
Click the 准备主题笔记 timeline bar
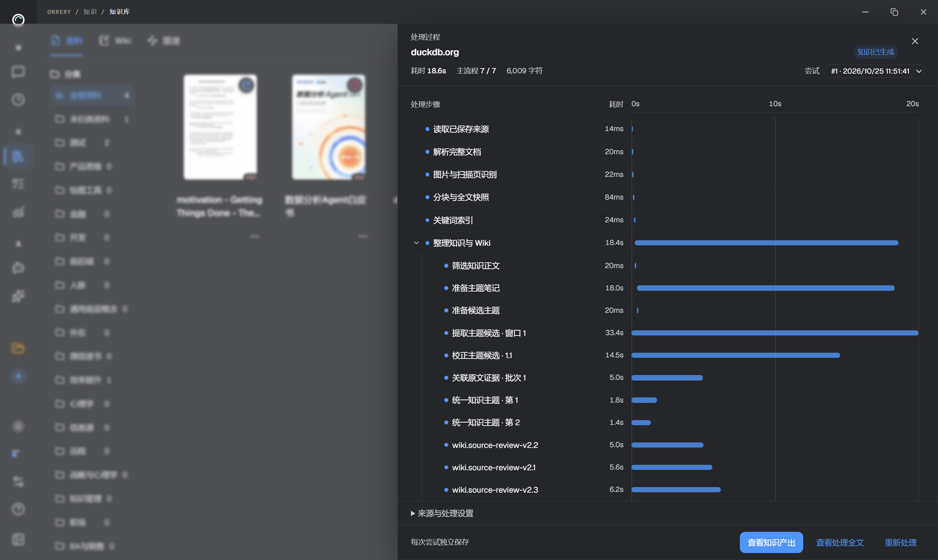pyautogui.click(x=765, y=288)
